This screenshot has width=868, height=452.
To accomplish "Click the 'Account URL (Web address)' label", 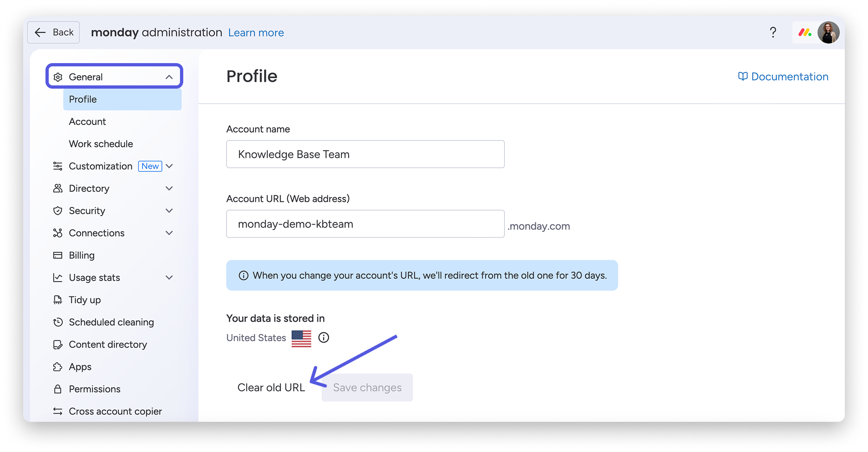I will [x=288, y=199].
